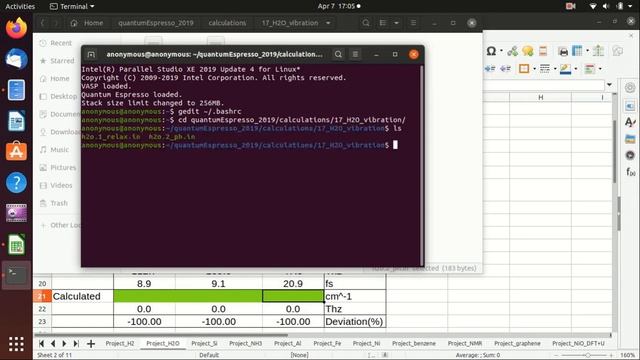Viewport: 640px width, 360px height.
Task: Open Activities overview
Action: pyautogui.click(x=20, y=6)
